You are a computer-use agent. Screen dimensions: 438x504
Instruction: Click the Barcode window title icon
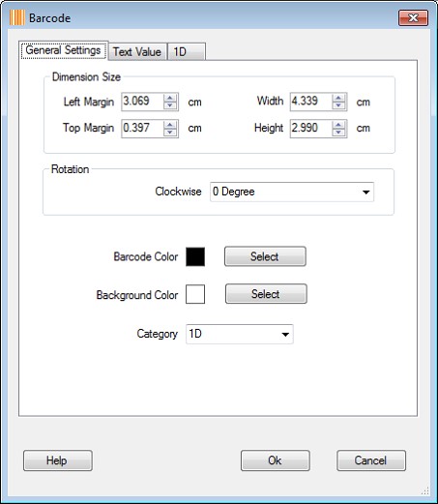click(x=17, y=17)
